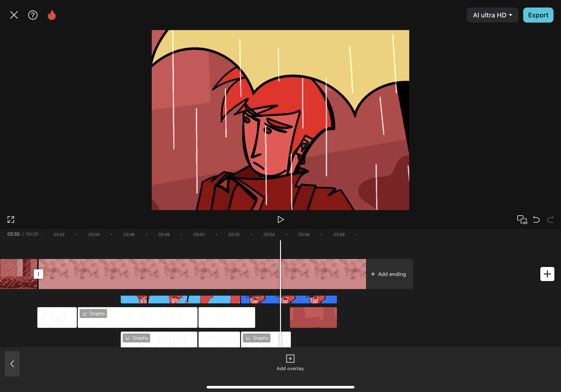Click the Export button

point(538,15)
